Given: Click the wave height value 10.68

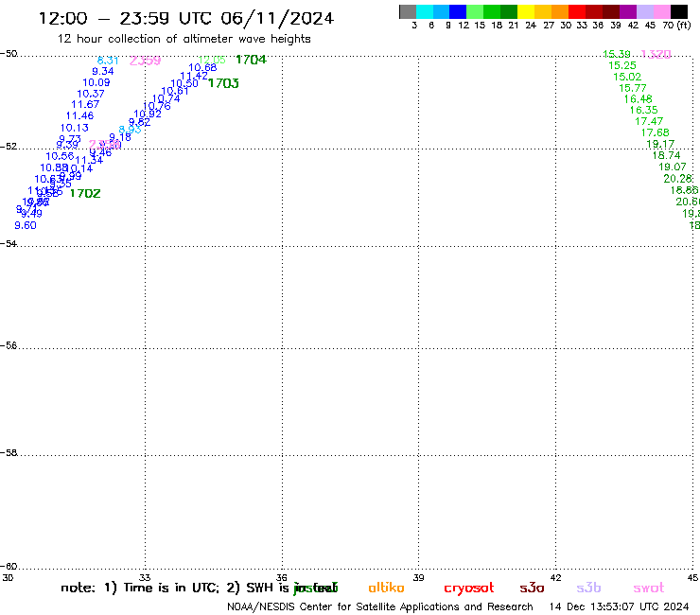Looking at the screenshot, I should pos(202,67).
